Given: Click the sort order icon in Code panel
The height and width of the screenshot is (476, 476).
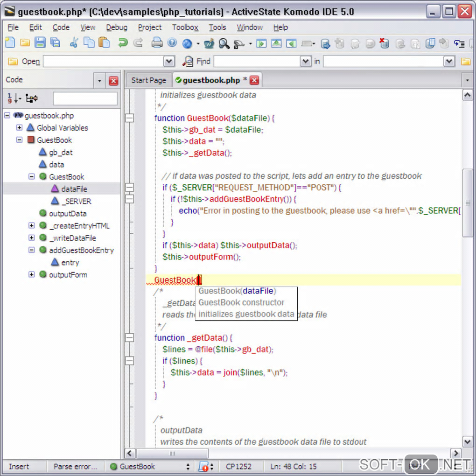Looking at the screenshot, I should [x=14, y=98].
